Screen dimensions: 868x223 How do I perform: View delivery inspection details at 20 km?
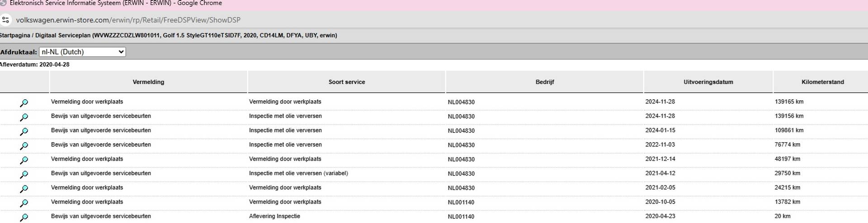24,217
